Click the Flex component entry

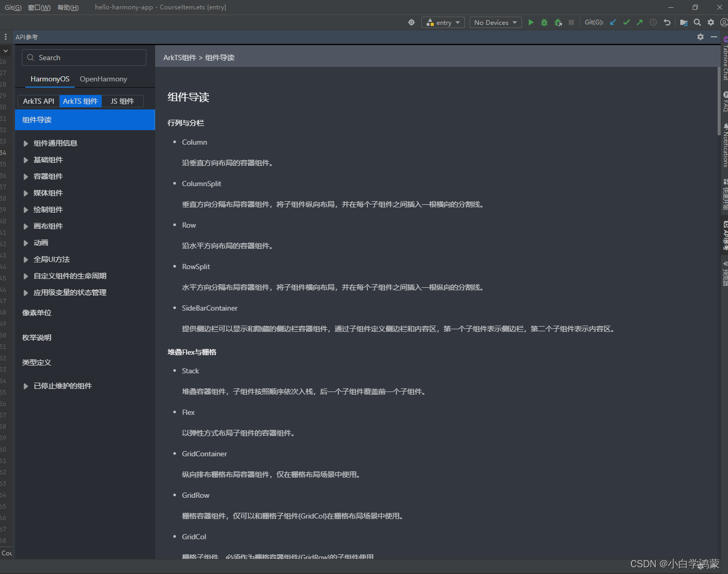click(188, 412)
